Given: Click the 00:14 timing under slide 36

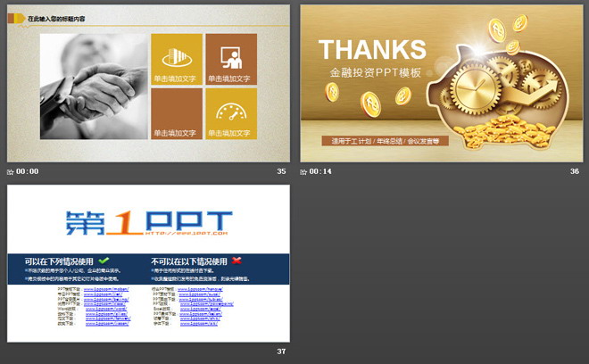Looking at the screenshot, I should click(x=320, y=171).
